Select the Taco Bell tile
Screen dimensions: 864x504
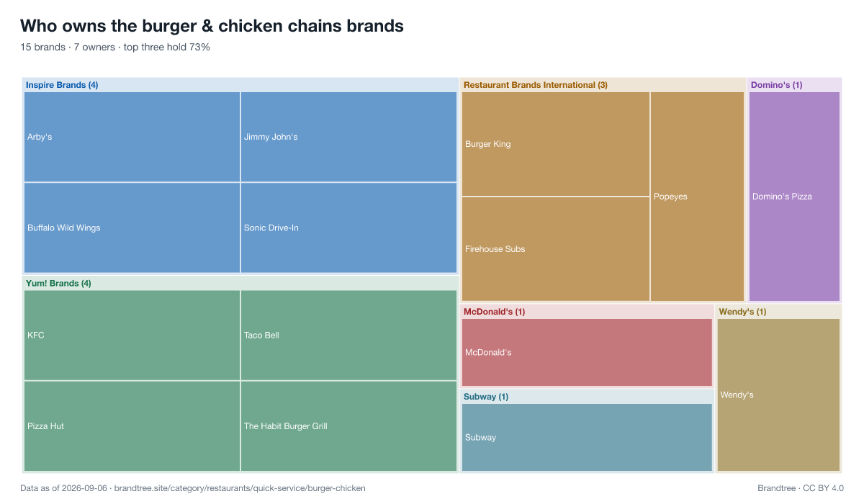pos(348,336)
